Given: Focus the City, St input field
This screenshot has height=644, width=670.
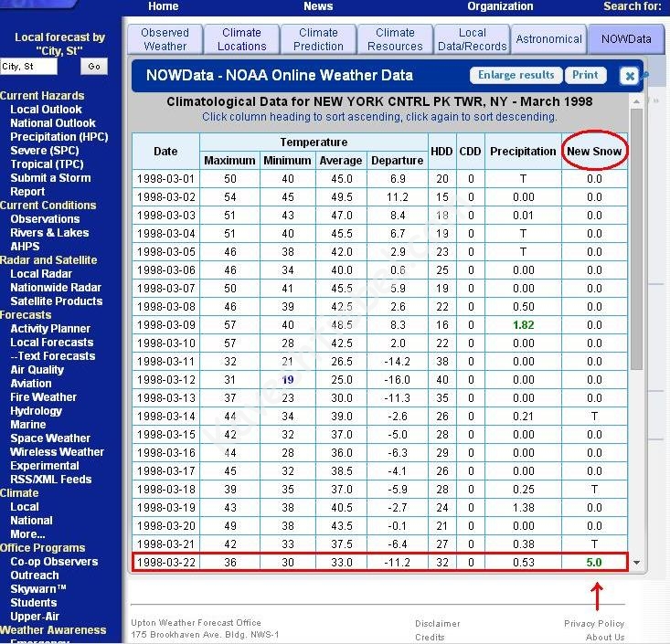Looking at the screenshot, I should tap(28, 67).
